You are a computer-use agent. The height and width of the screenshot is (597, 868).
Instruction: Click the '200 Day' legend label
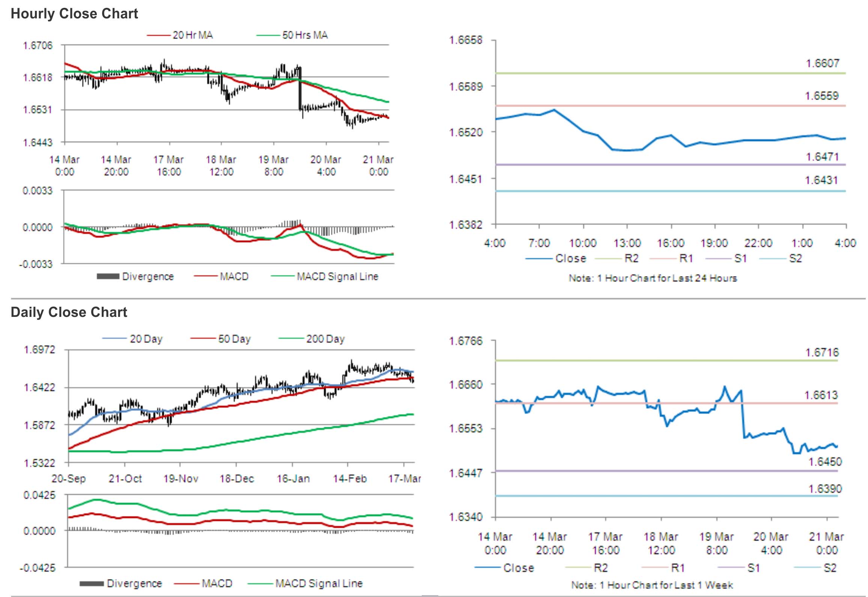pyautogui.click(x=326, y=339)
